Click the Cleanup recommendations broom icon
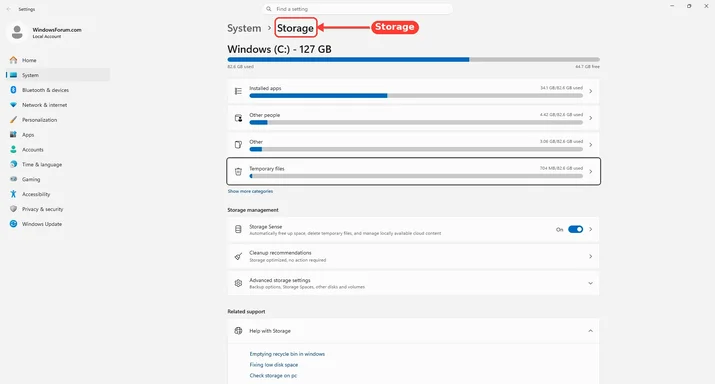 pyautogui.click(x=238, y=256)
